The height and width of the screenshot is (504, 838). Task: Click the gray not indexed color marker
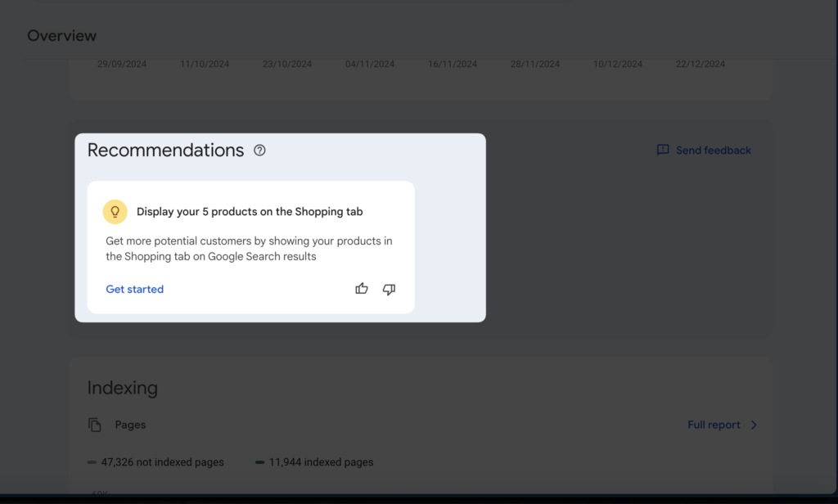[x=92, y=462]
